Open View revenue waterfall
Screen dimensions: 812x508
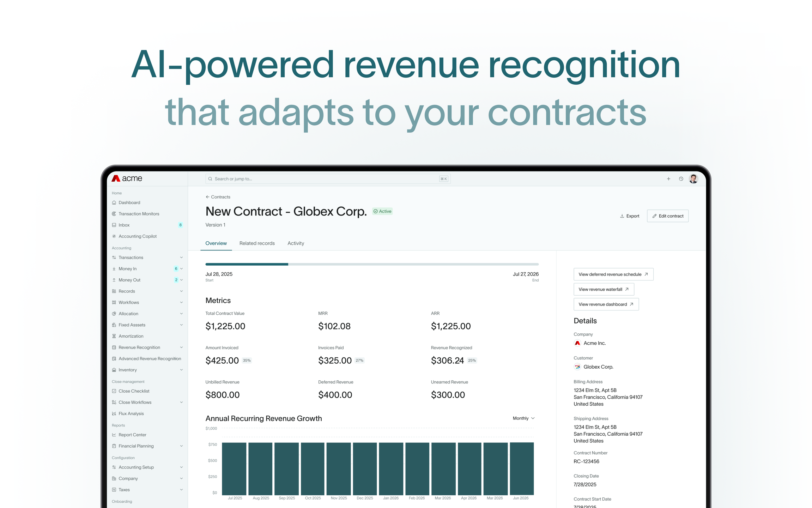click(x=604, y=290)
